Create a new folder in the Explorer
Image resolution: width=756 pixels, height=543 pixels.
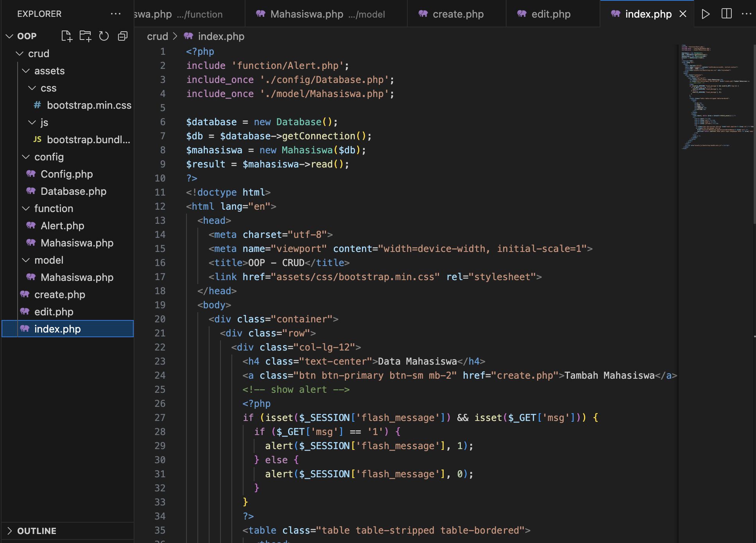tap(85, 36)
